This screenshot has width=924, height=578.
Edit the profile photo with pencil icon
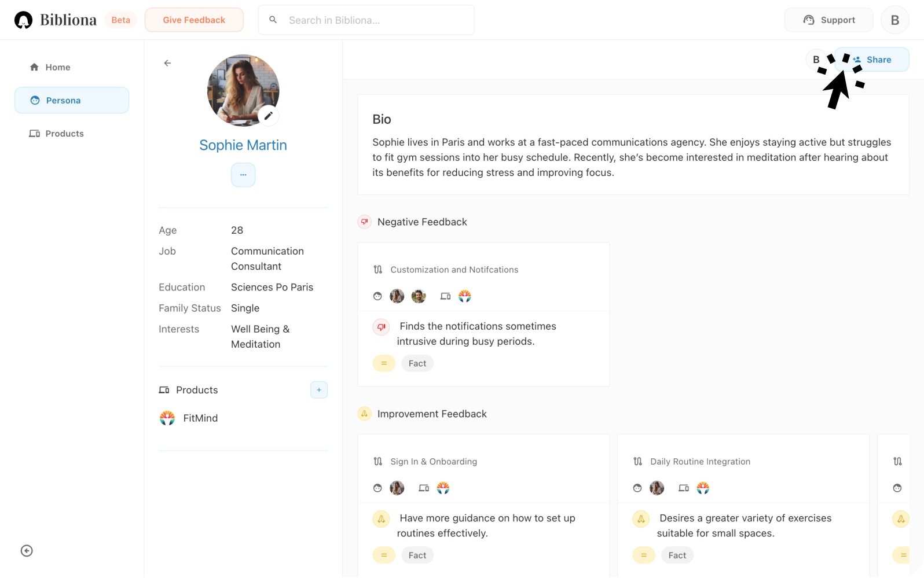pos(268,116)
